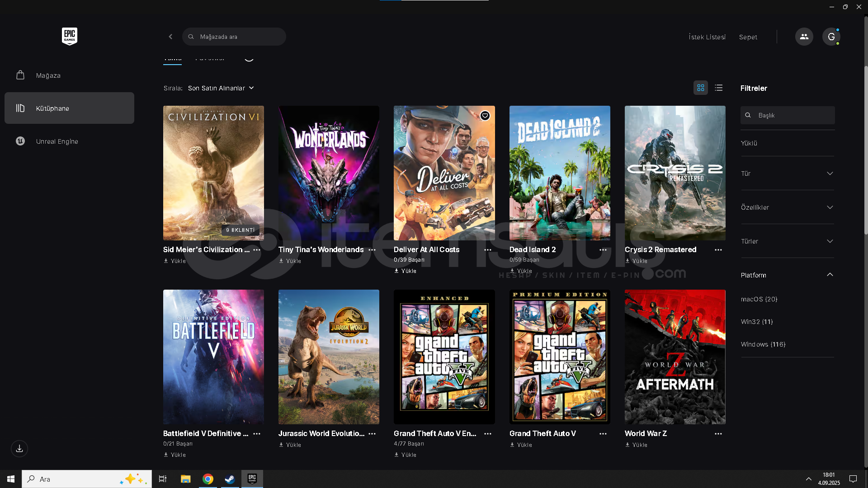Click Yükle for Tiny Tina's Wonderlands
Screen dimensions: 868x488
(290, 261)
